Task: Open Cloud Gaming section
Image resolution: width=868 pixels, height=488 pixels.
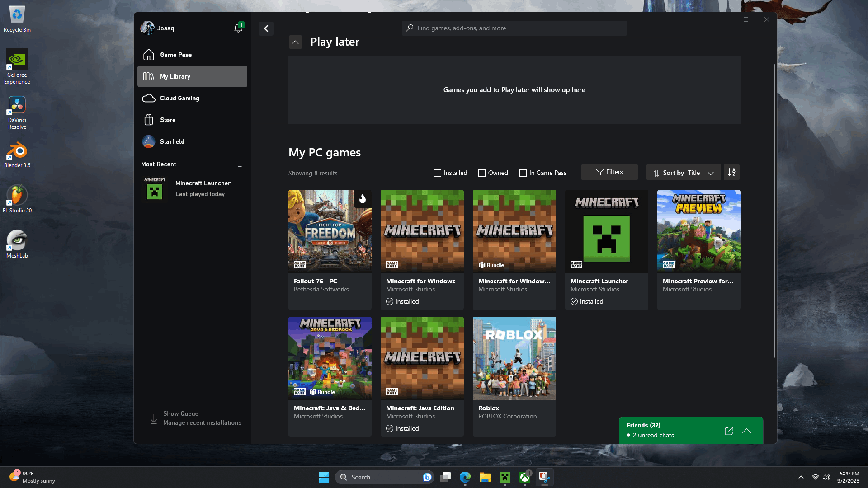Action: coord(192,98)
